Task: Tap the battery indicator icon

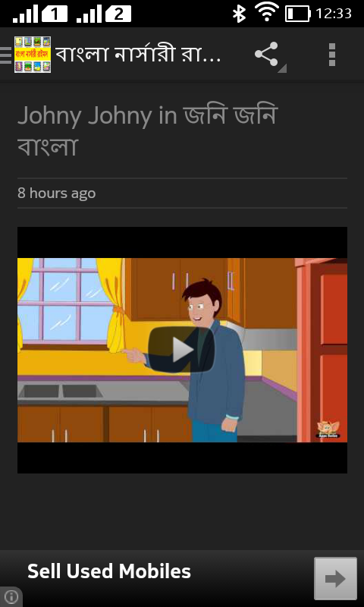Action: 298,14
